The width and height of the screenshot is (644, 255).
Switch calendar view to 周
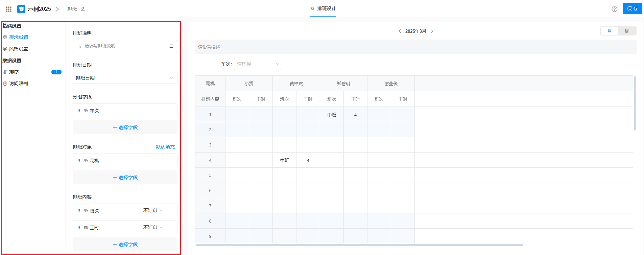pyautogui.click(x=627, y=31)
